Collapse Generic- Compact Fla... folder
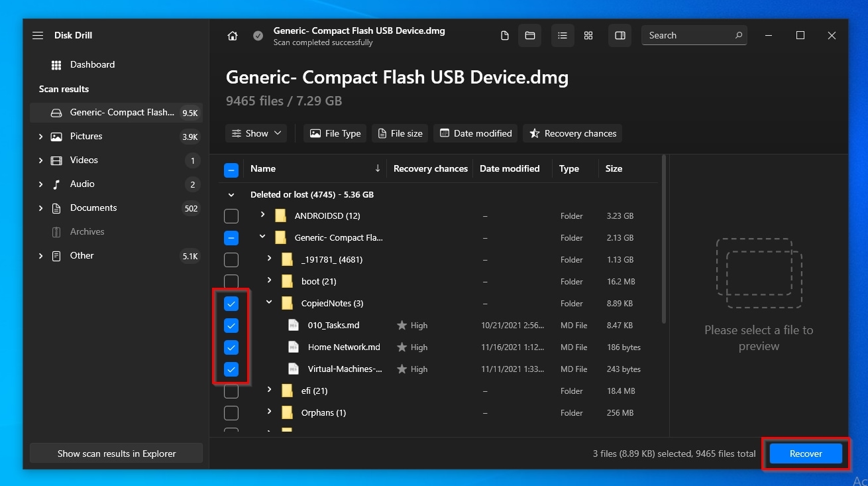Viewport: 868px width, 486px height. pos(262,237)
